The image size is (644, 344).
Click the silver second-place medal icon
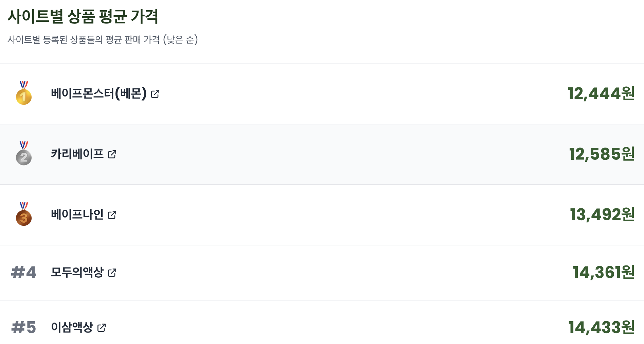[x=24, y=153]
